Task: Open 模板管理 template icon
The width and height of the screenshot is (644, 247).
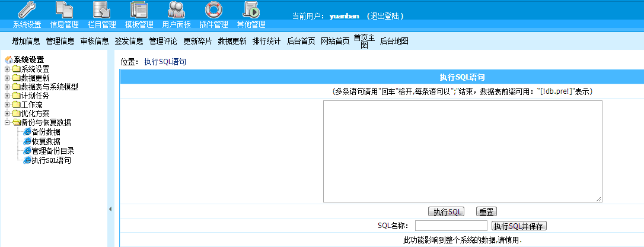Action: pyautogui.click(x=139, y=9)
